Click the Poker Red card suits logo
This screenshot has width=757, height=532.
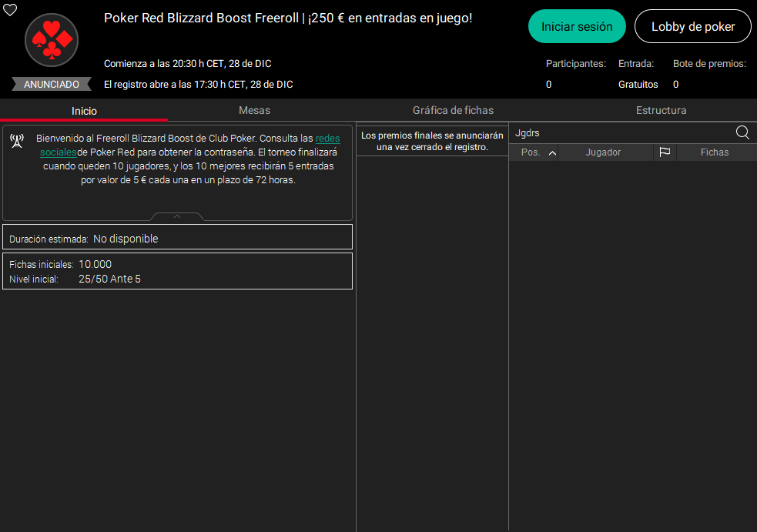point(52,40)
